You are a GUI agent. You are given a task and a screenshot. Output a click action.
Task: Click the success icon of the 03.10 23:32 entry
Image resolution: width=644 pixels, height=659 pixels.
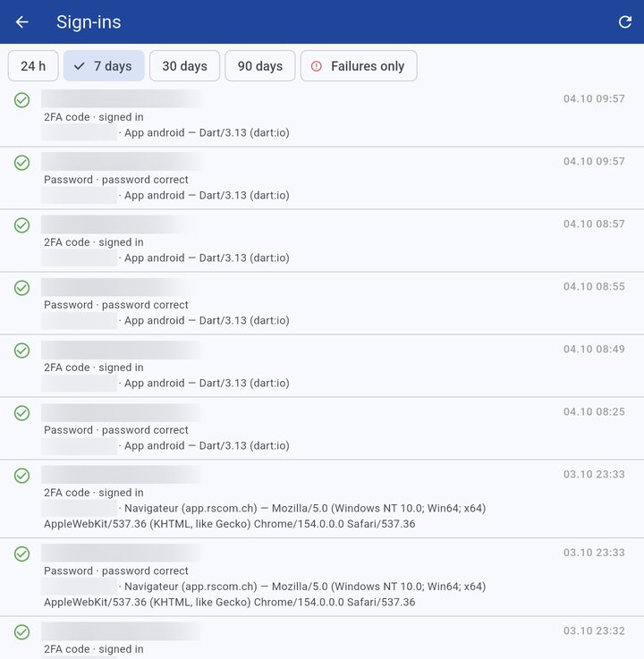[21, 632]
